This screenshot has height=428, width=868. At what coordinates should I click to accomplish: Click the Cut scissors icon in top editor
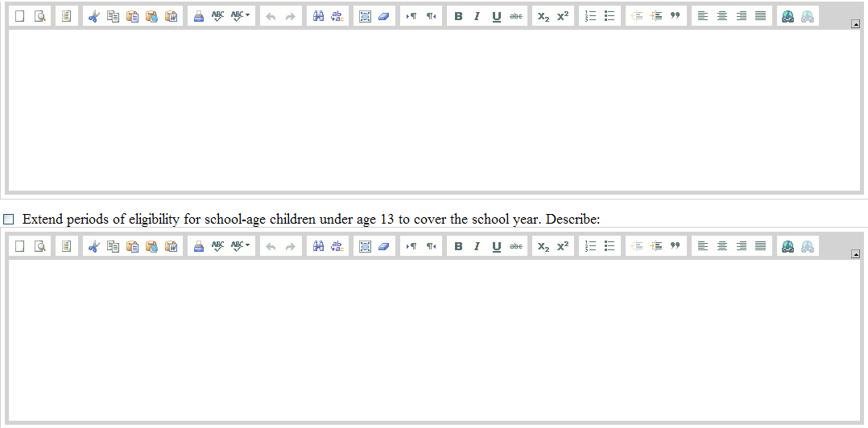[93, 16]
